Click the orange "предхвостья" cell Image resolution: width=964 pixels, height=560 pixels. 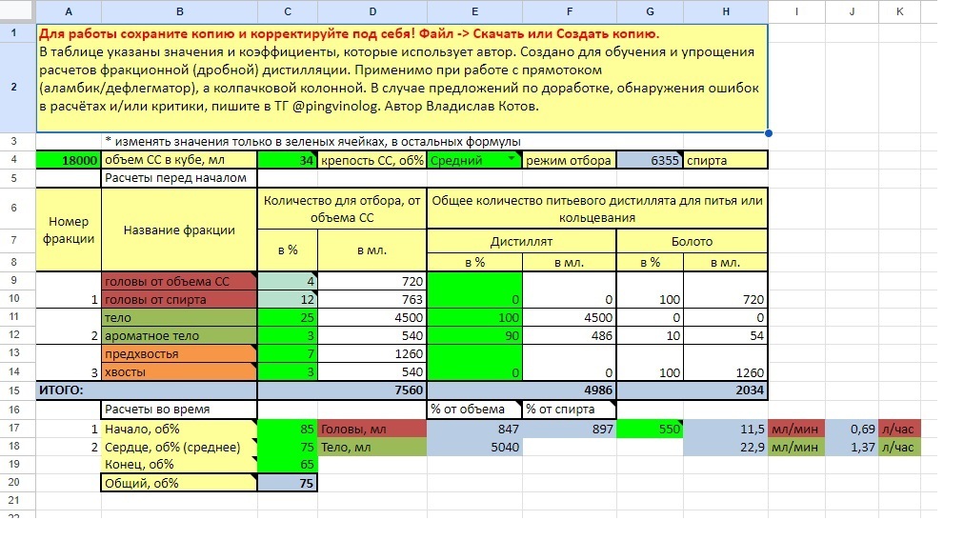point(179,354)
